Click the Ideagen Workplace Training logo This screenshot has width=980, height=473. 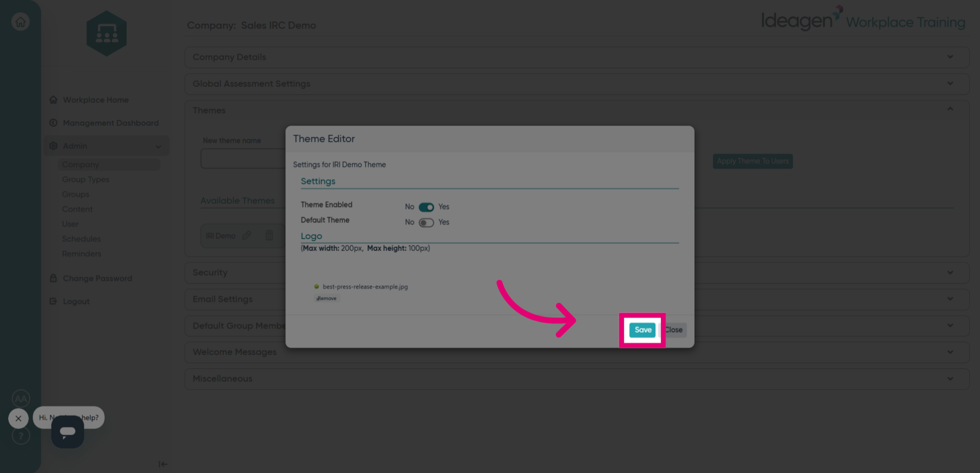tap(863, 19)
